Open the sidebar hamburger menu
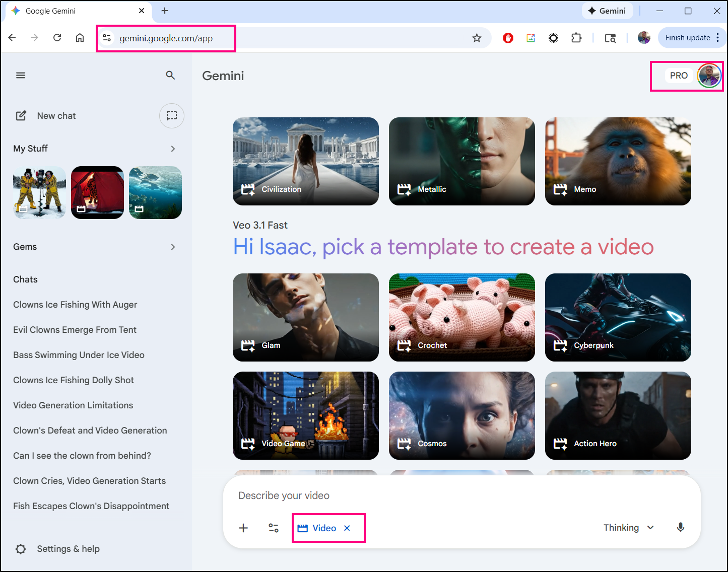Viewport: 728px width, 572px height. (x=21, y=76)
